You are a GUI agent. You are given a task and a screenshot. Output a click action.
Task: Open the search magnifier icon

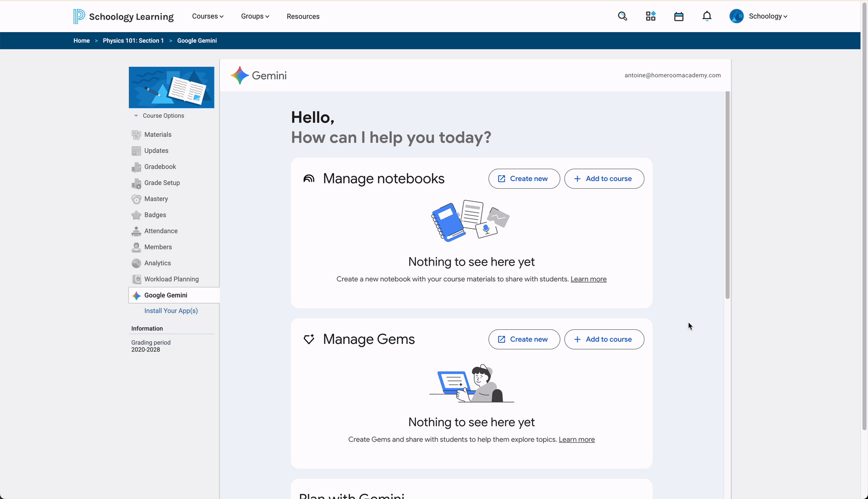(622, 16)
